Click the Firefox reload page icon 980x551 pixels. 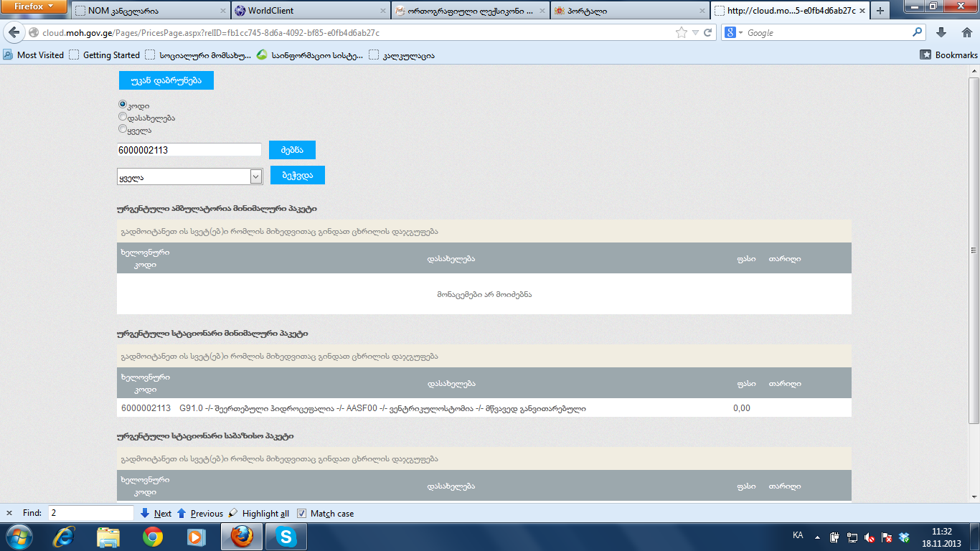click(707, 32)
